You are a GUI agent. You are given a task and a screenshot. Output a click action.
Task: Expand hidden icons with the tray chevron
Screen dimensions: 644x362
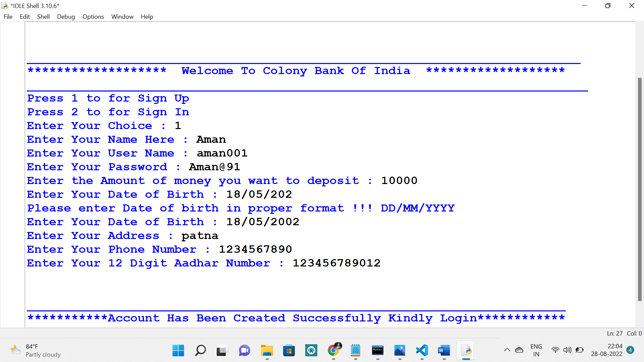tap(507, 350)
